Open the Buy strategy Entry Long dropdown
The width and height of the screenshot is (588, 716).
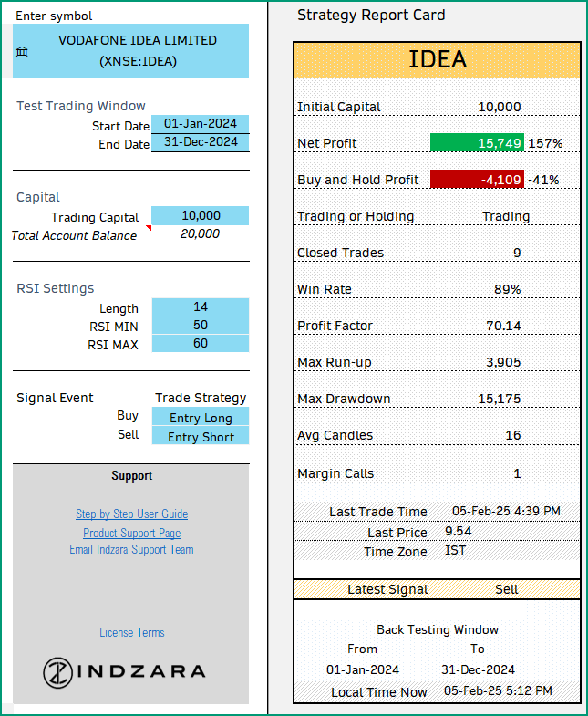click(200, 417)
